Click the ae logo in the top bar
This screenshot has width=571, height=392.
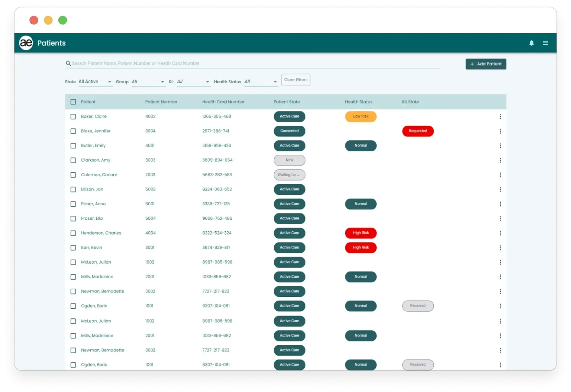(x=26, y=42)
